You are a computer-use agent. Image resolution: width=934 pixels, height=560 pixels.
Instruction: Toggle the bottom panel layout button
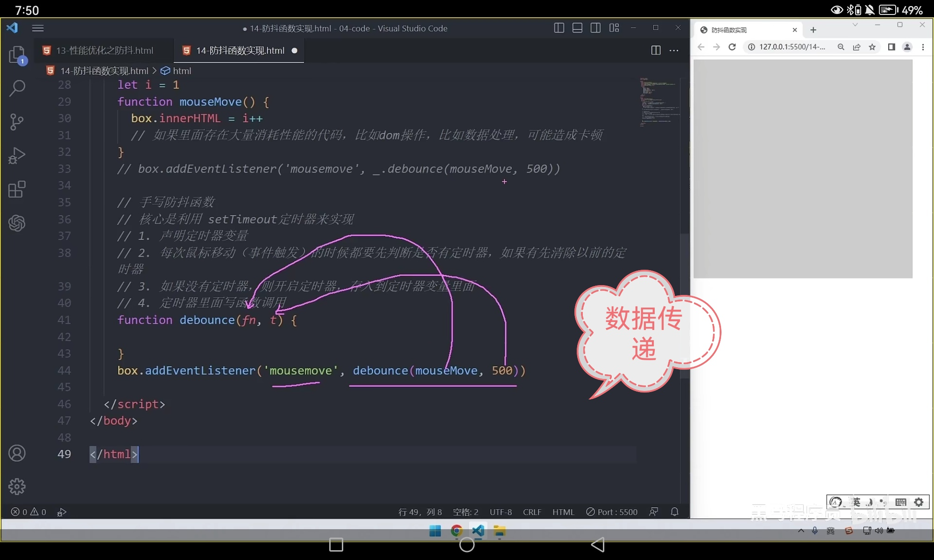click(577, 28)
